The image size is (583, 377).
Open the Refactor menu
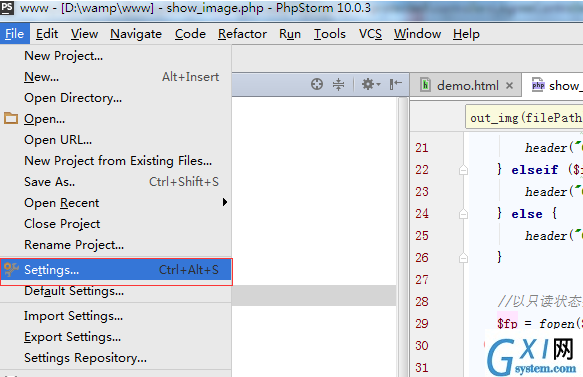point(242,34)
